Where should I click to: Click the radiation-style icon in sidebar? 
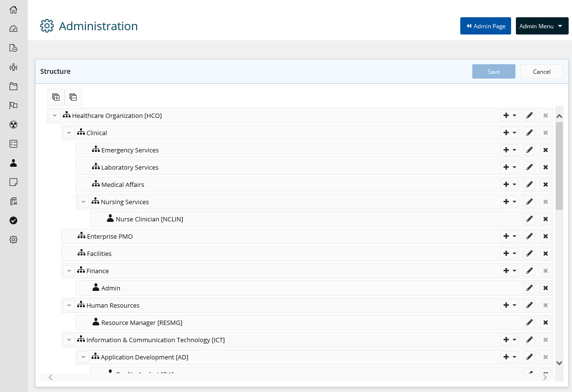tap(13, 125)
